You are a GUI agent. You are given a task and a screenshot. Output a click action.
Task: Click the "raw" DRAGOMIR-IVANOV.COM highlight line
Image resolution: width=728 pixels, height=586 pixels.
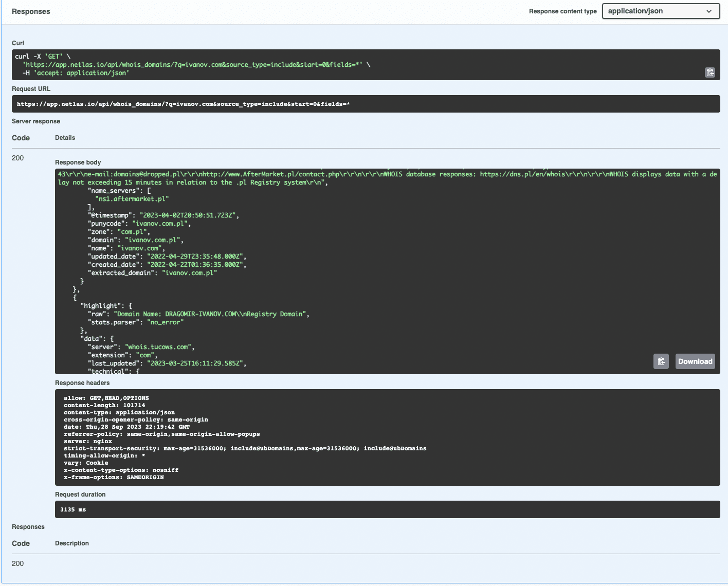click(198, 314)
